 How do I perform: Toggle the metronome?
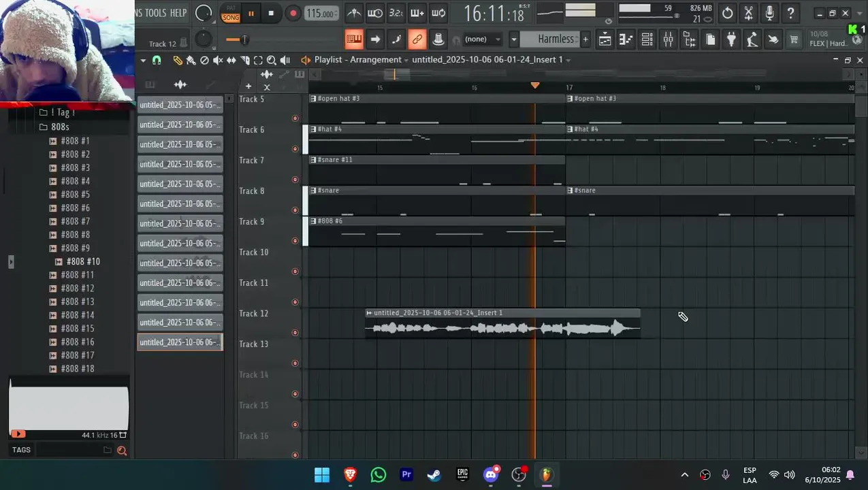point(354,13)
